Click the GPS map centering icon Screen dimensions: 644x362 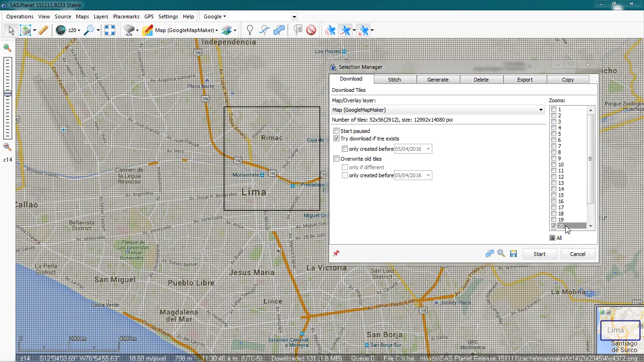[364, 30]
